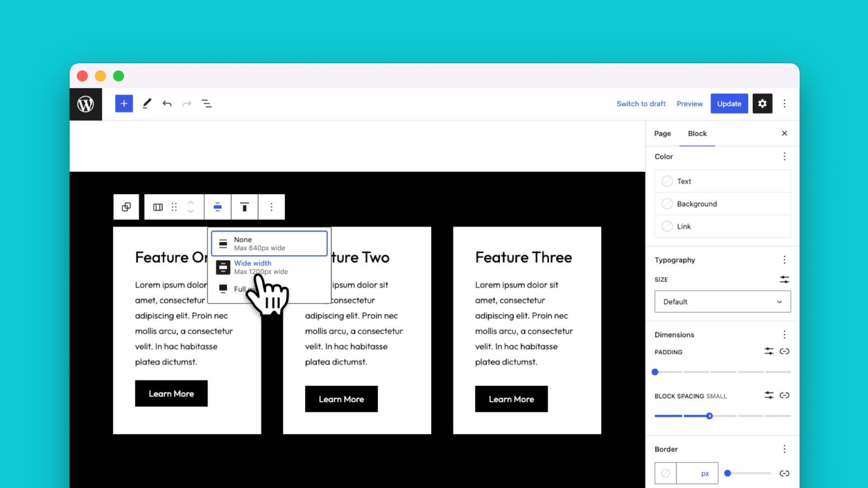Toggle custom font size control
This screenshot has width=868, height=488.
click(x=784, y=280)
